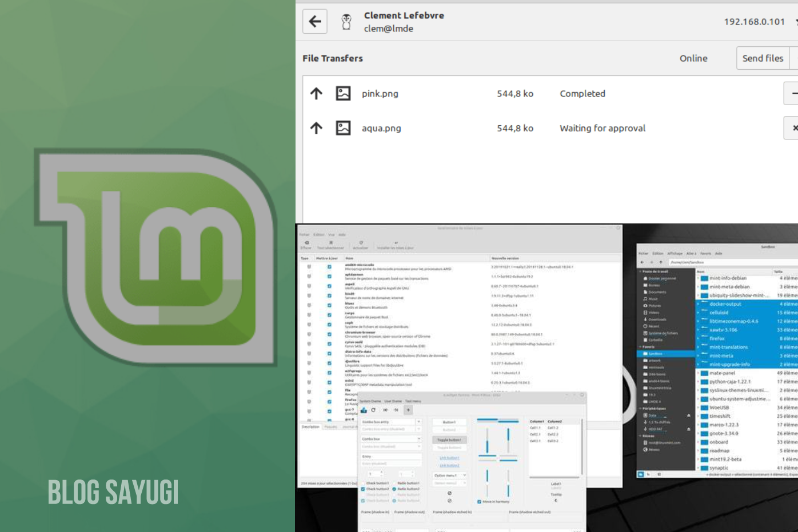Toggle the Toggle button1

[x=449, y=440]
